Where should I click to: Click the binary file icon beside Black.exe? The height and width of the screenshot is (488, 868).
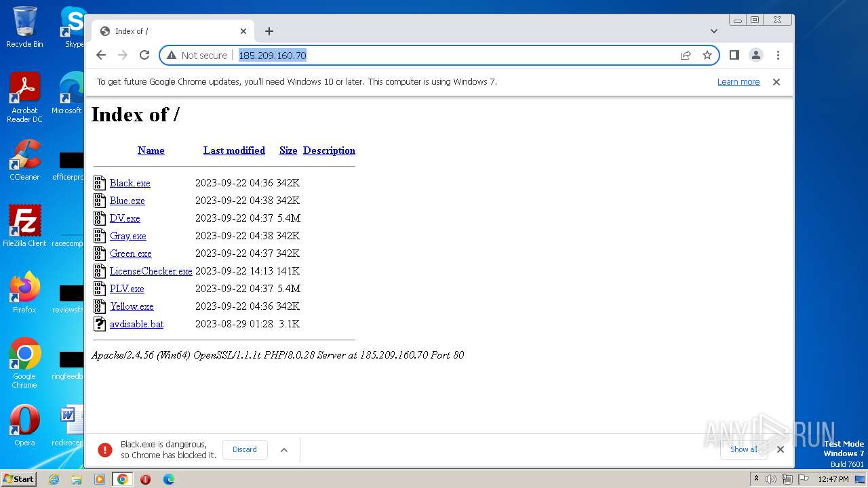tap(100, 183)
